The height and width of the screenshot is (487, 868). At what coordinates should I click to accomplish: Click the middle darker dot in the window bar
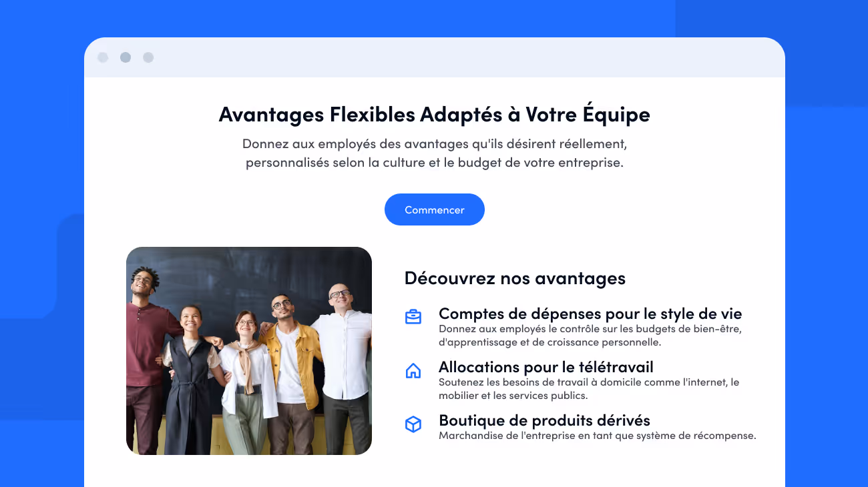126,57
